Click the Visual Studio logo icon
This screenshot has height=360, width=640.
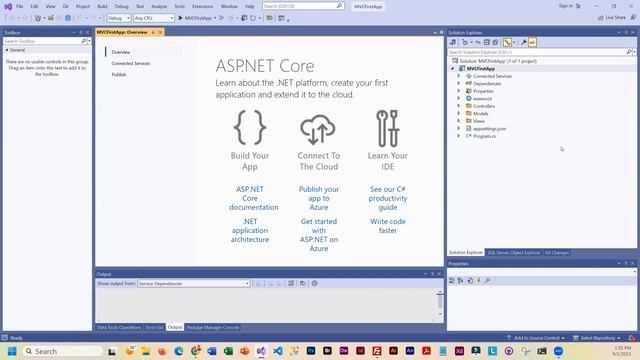click(x=8, y=7)
